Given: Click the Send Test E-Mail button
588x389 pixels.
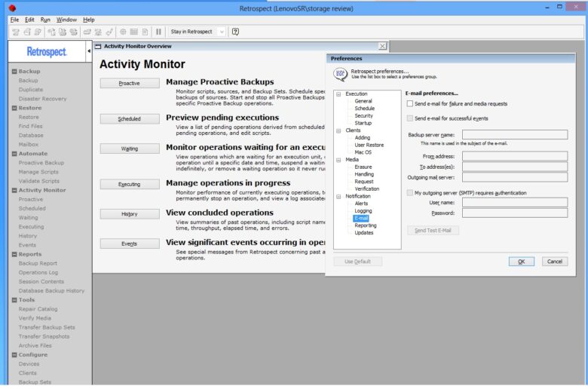Looking at the screenshot, I should [x=433, y=231].
